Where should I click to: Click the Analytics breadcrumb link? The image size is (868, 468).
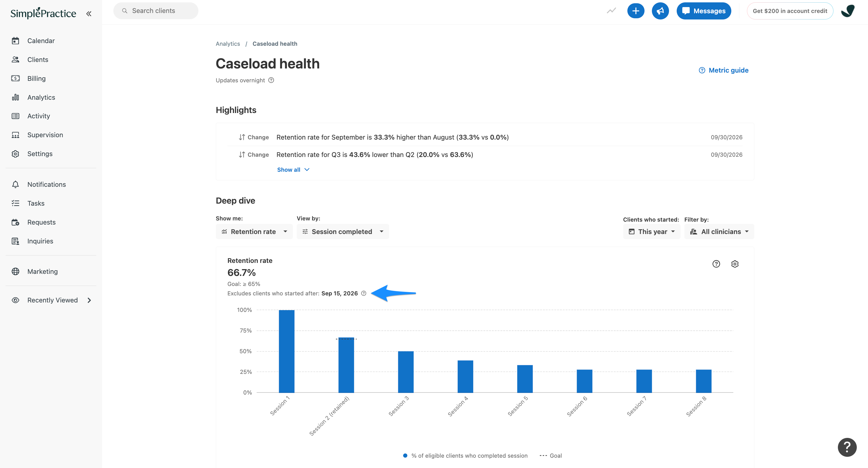tap(228, 44)
